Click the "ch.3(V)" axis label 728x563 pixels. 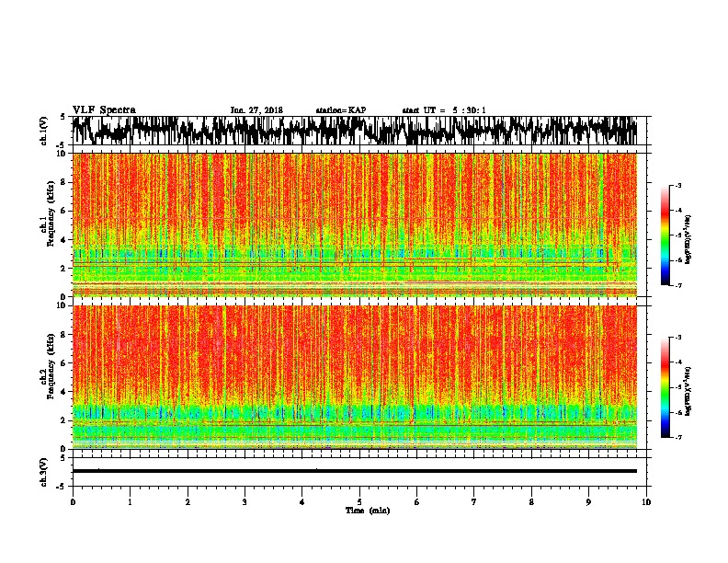pyautogui.click(x=44, y=472)
